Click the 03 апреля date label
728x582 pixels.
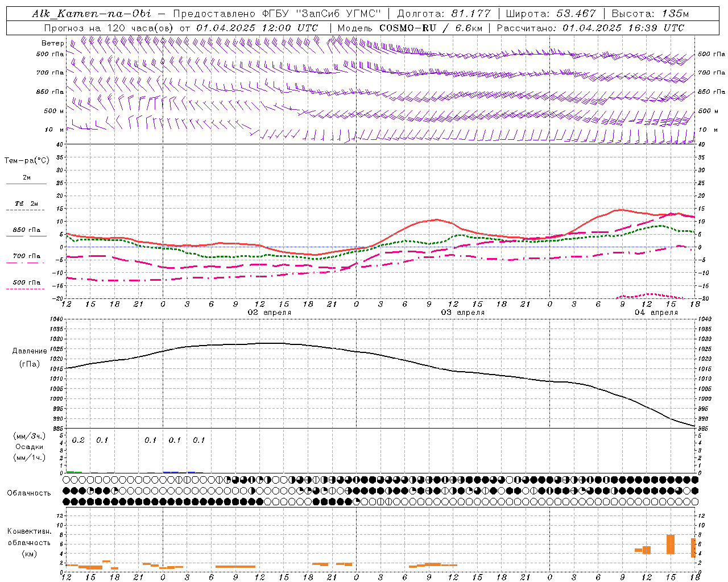click(x=463, y=313)
